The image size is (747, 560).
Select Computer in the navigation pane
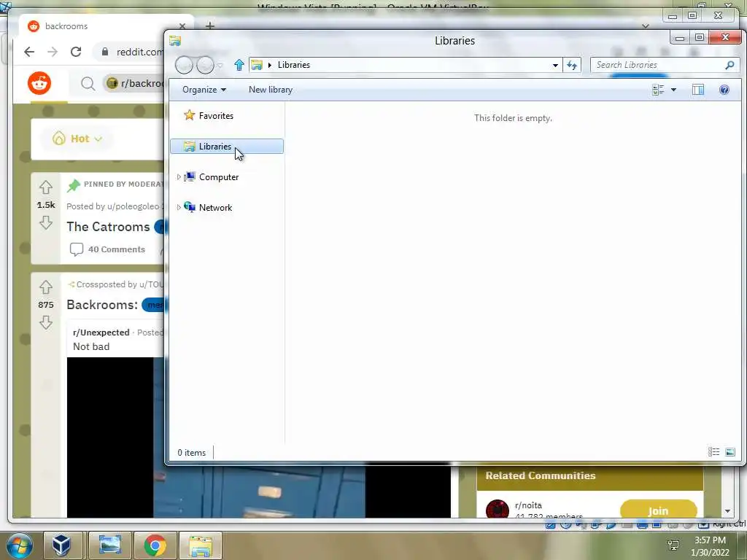click(x=219, y=177)
